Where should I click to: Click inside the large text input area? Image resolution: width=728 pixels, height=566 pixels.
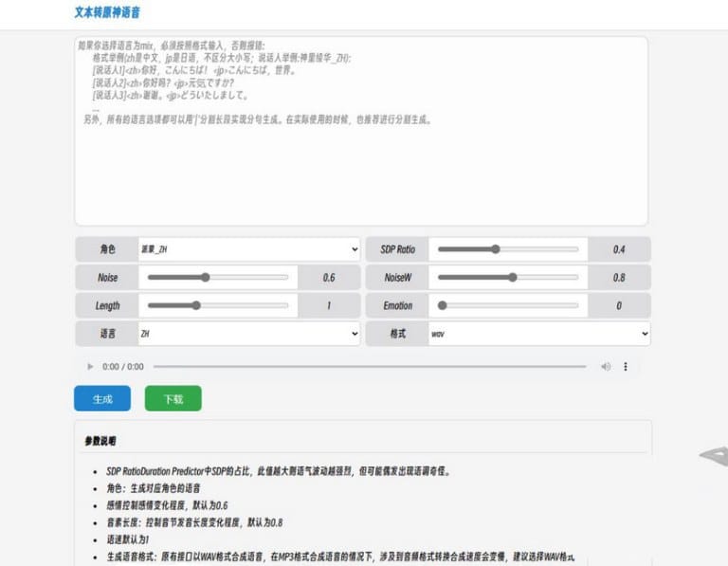(x=360, y=171)
